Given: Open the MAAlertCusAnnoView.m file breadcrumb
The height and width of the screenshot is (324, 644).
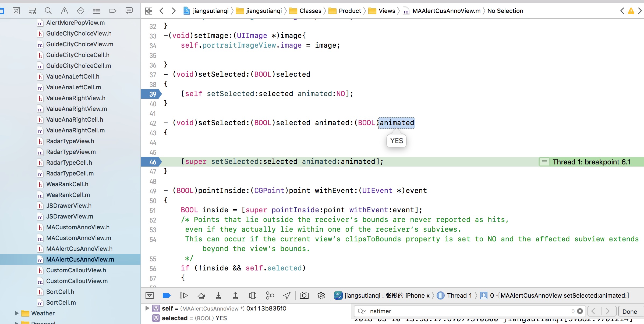Looking at the screenshot, I should pos(442,11).
